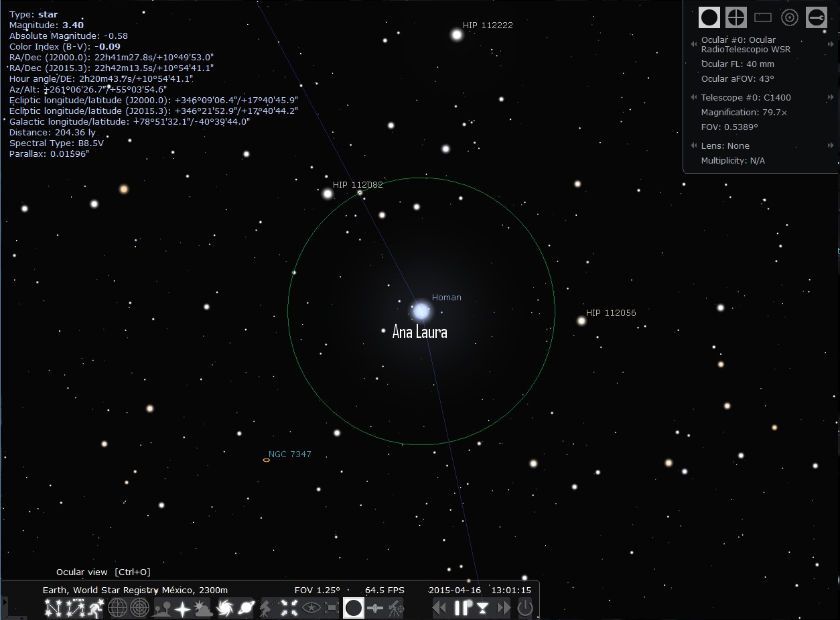Toggle constellation lines in bottom toolbar
The image size is (840, 620).
click(53, 608)
